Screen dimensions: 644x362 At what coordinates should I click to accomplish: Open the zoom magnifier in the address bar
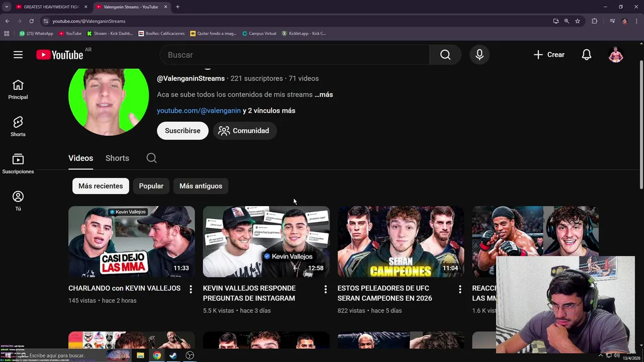point(567,21)
